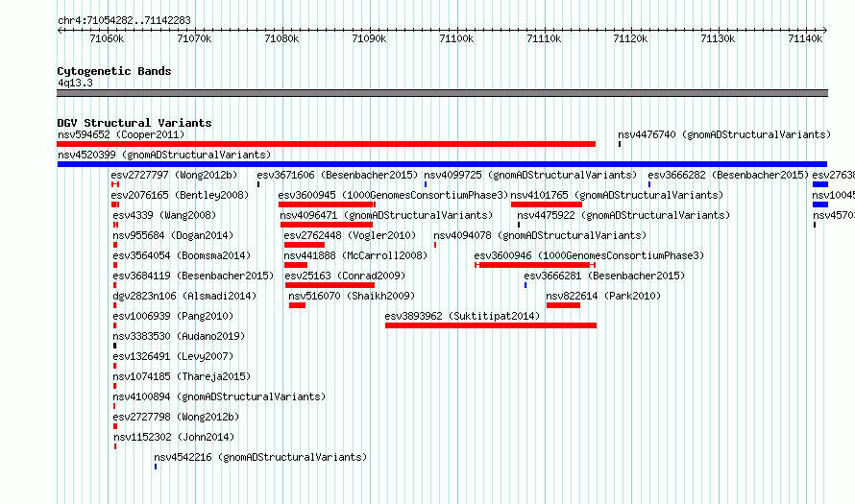Click esv1006939 (Pang2010) label

coord(173,316)
